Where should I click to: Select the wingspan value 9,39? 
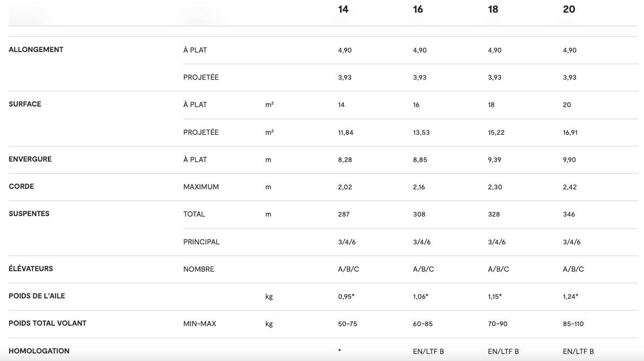coord(494,160)
